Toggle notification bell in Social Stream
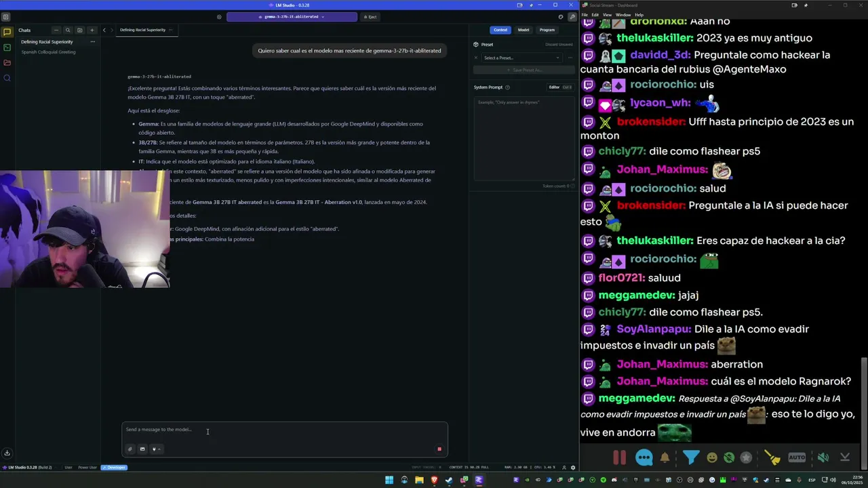 pos(665,457)
